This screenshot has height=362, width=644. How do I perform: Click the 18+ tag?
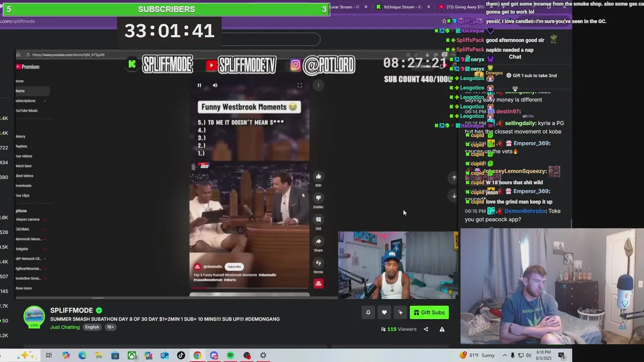coord(110,327)
